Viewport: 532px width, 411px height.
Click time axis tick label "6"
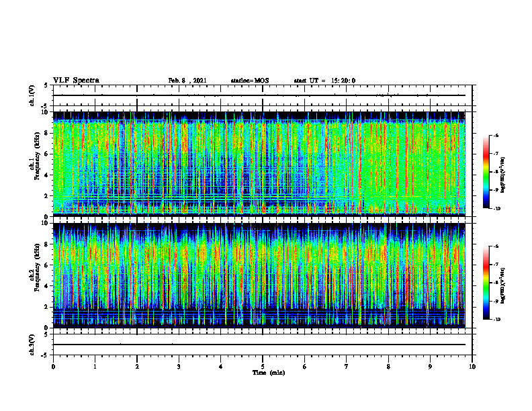305,366
